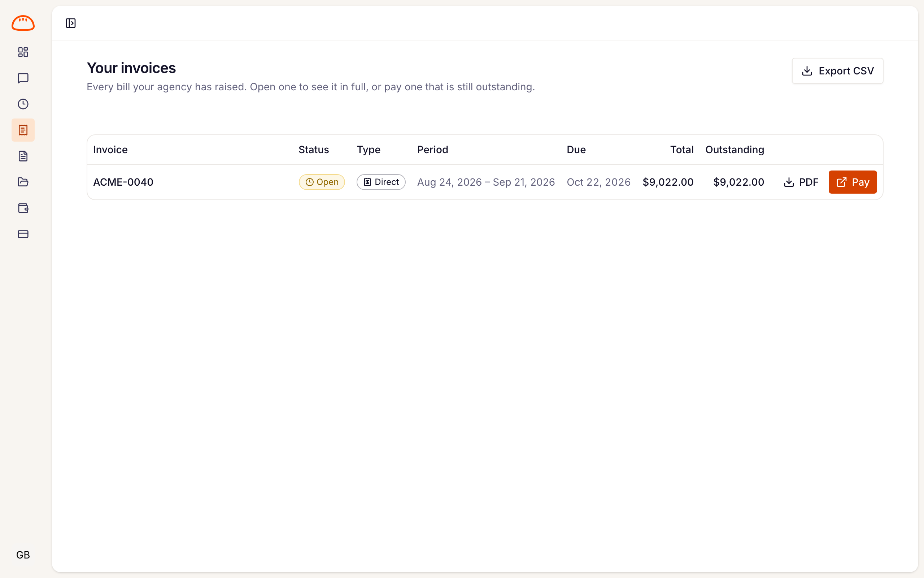Open the wallet icon in sidebar
Screen dimensions: 924x578
tap(23, 208)
